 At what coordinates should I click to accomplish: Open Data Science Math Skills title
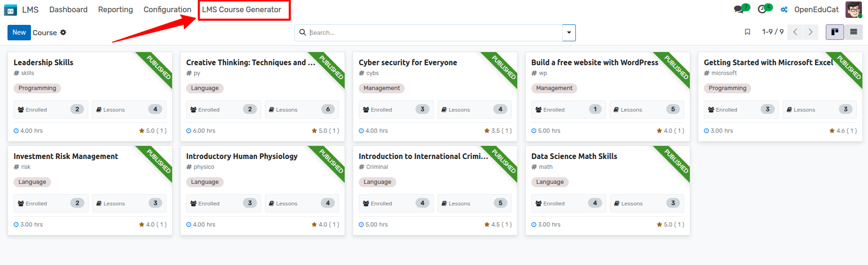pos(574,156)
